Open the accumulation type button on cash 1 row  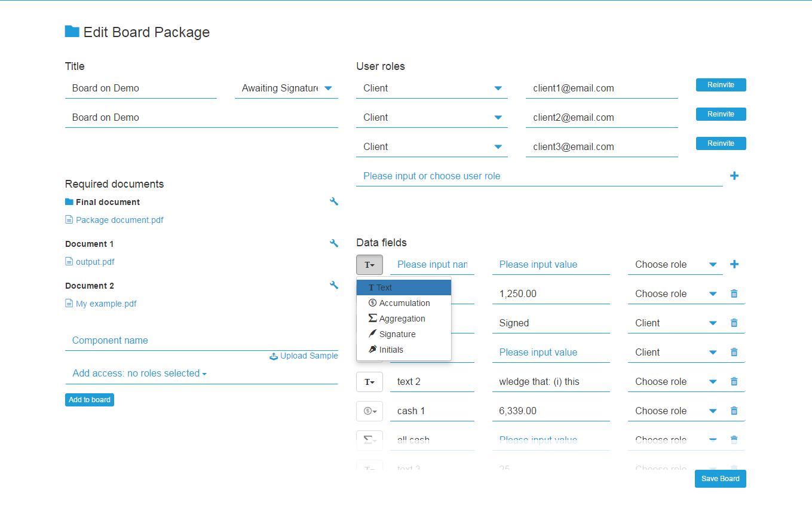pyautogui.click(x=369, y=411)
